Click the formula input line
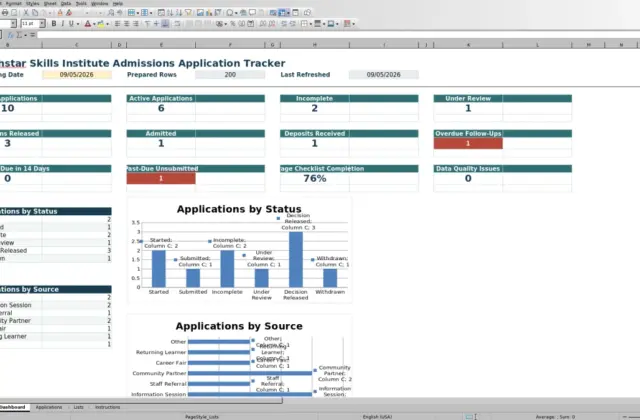This screenshot has height=420, width=640. [338, 35]
